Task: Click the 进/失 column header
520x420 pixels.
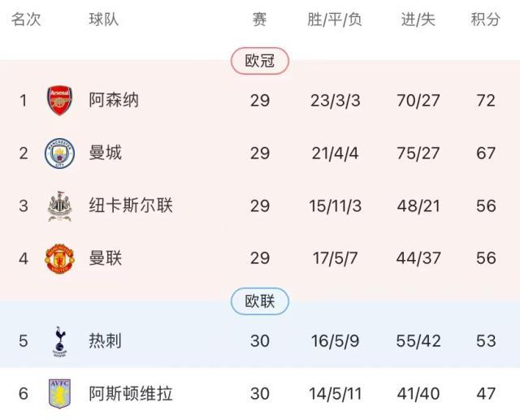Action: [x=418, y=19]
